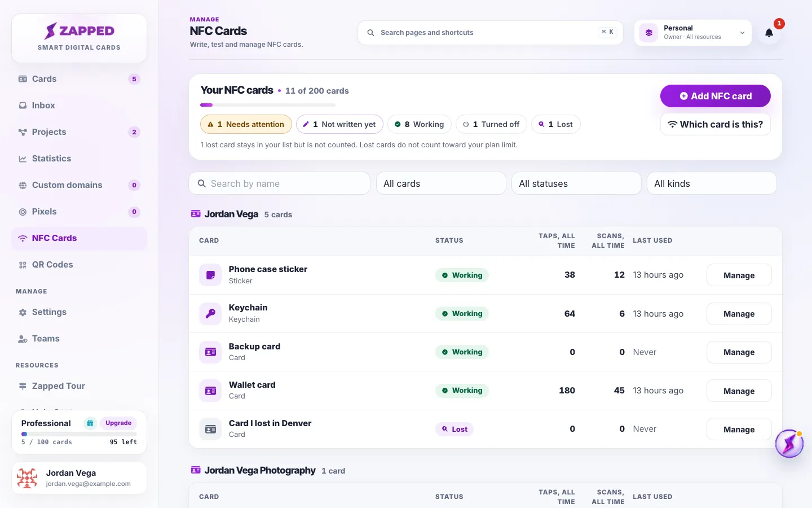The image size is (812, 508).
Task: Click the floating Zapped lightning assistant icon
Action: point(789,444)
